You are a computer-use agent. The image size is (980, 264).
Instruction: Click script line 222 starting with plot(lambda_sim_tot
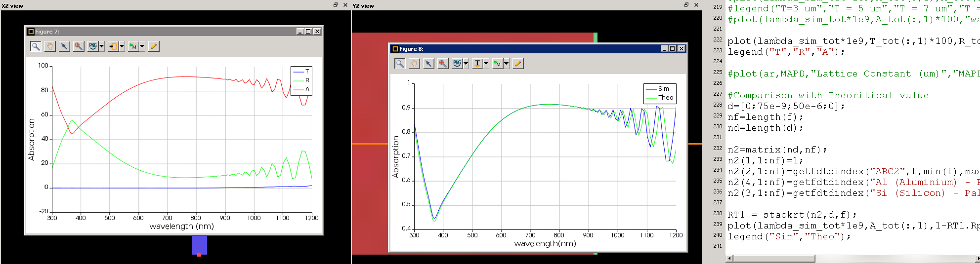click(853, 41)
